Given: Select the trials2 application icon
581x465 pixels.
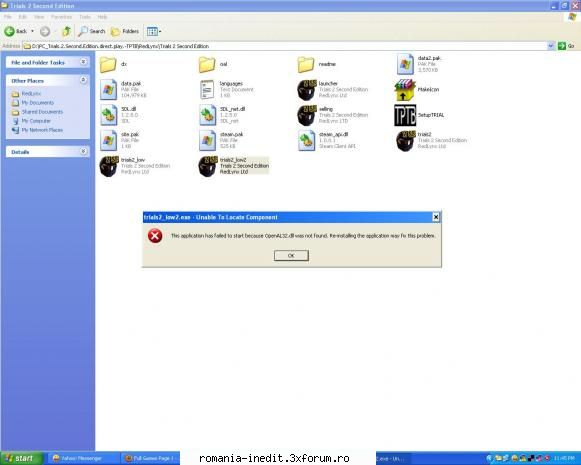Looking at the screenshot, I should tap(405, 140).
